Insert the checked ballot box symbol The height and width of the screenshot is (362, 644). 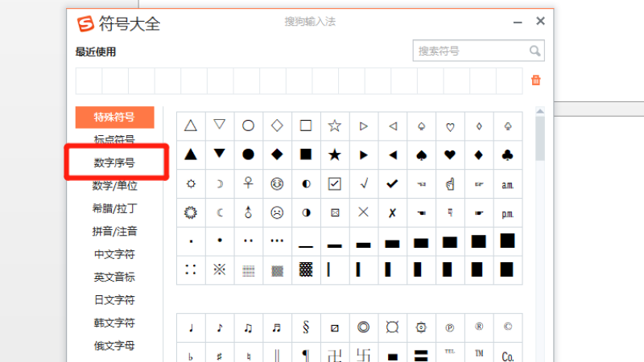[x=335, y=184]
